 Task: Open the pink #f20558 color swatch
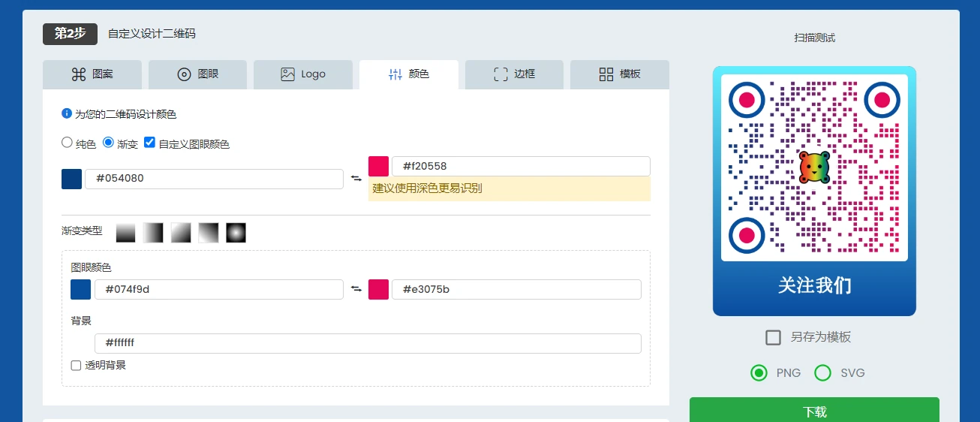coord(378,166)
